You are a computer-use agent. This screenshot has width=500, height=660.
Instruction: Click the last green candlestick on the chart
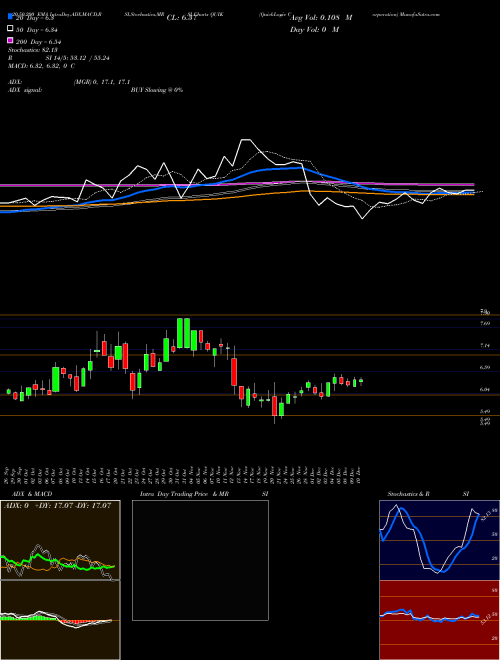click(361, 381)
